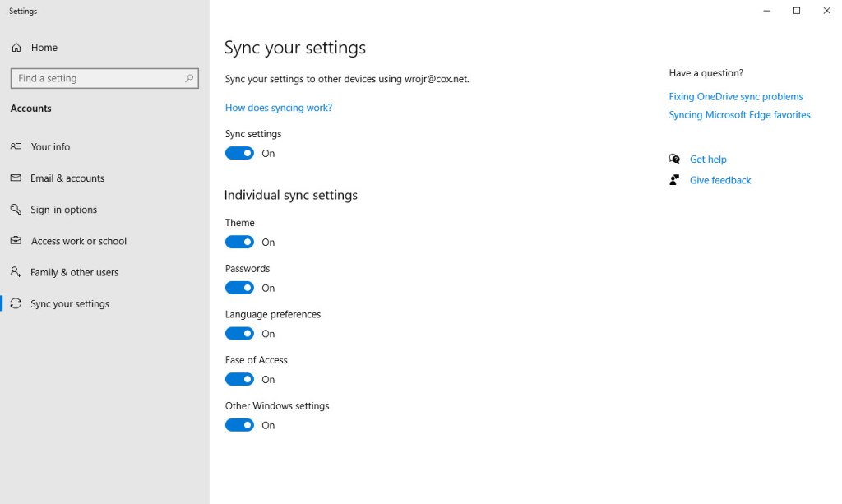Toggle off Language preferences sync
Viewport: 842px width, 504px height.
[239, 333]
